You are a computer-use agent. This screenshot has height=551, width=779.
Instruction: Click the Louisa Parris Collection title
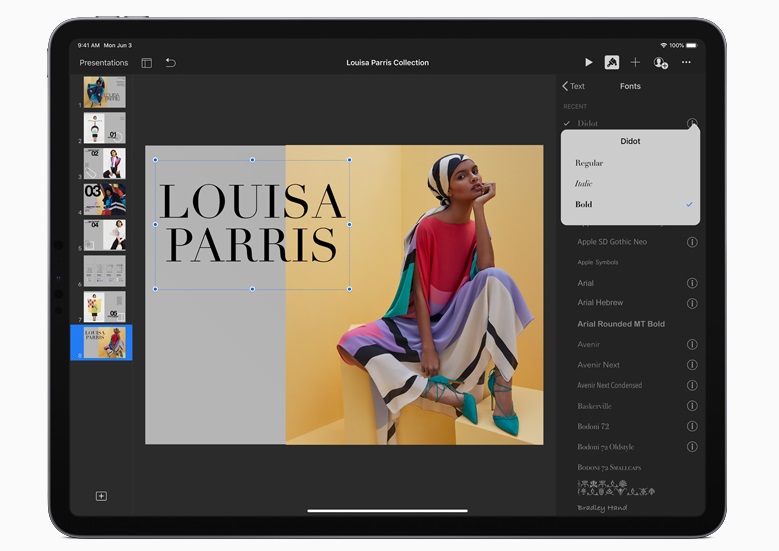(388, 63)
